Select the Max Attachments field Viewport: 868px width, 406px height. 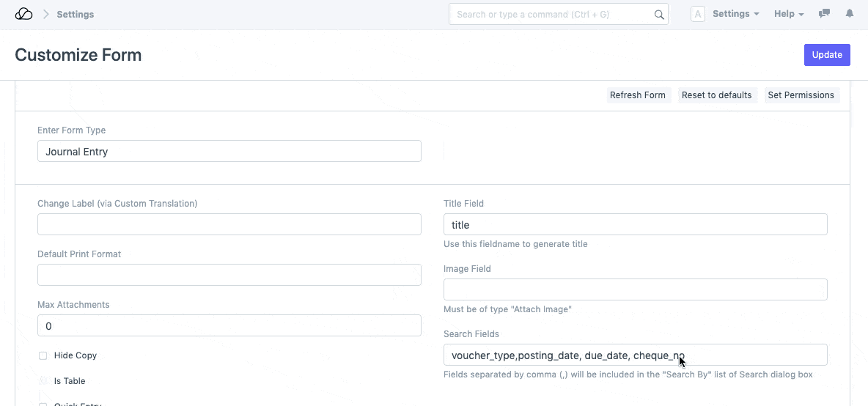[x=229, y=325]
